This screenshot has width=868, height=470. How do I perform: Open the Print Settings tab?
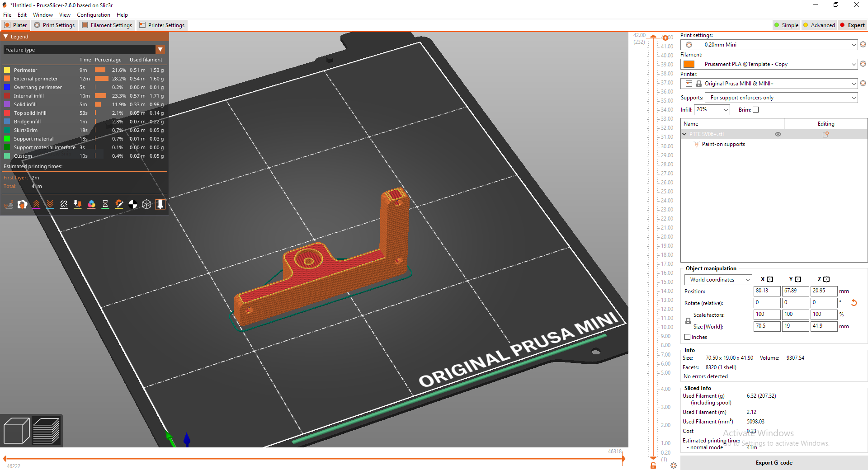click(54, 25)
